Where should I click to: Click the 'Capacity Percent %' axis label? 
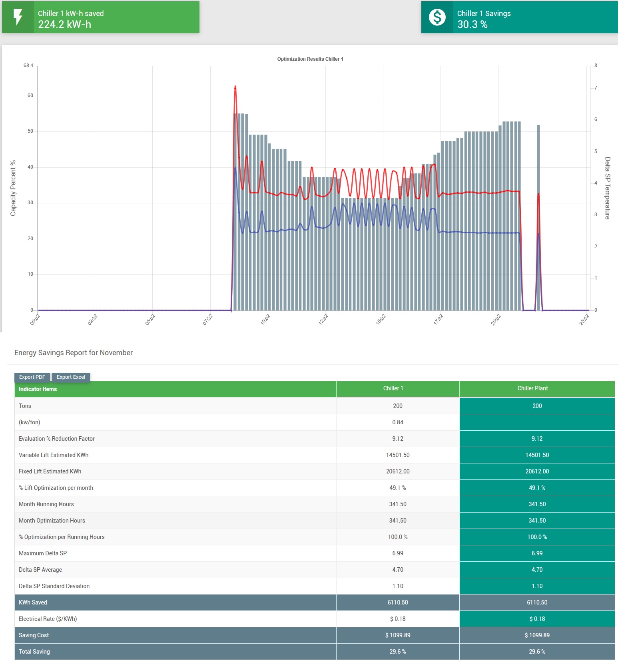coord(13,188)
